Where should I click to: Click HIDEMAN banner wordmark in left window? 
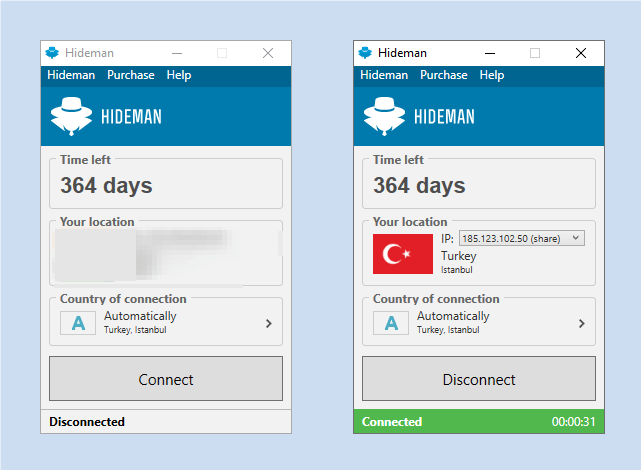[x=131, y=117]
